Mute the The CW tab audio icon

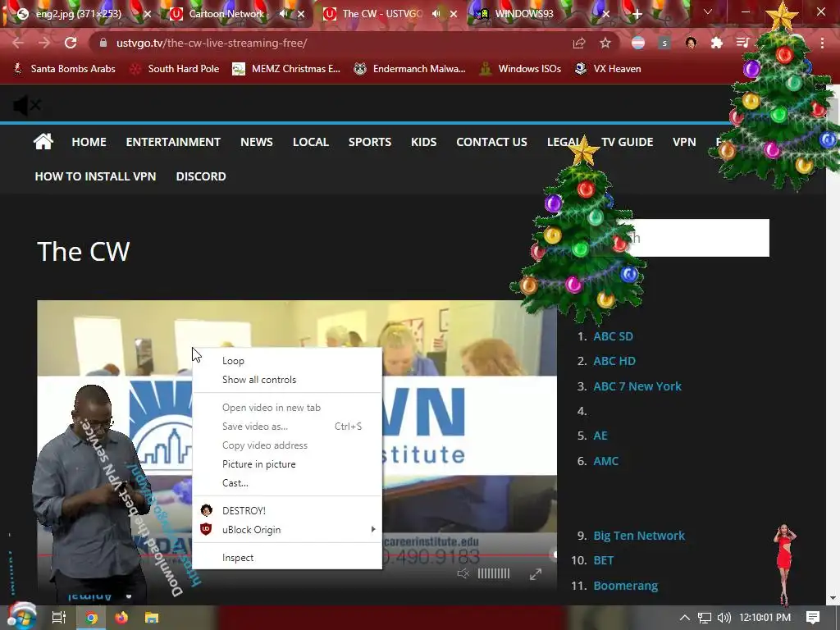click(436, 14)
